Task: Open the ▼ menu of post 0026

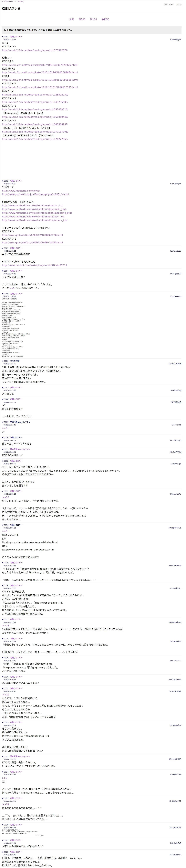Action: click(3, 825)
